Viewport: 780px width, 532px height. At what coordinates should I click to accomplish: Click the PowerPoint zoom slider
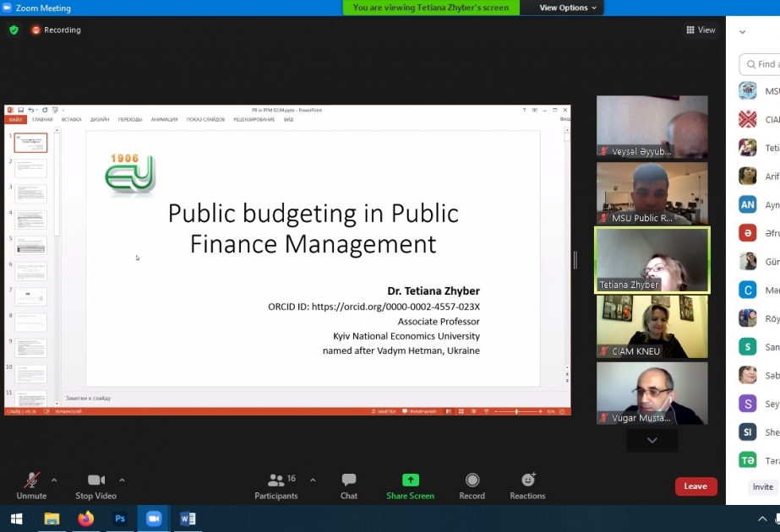point(518,412)
